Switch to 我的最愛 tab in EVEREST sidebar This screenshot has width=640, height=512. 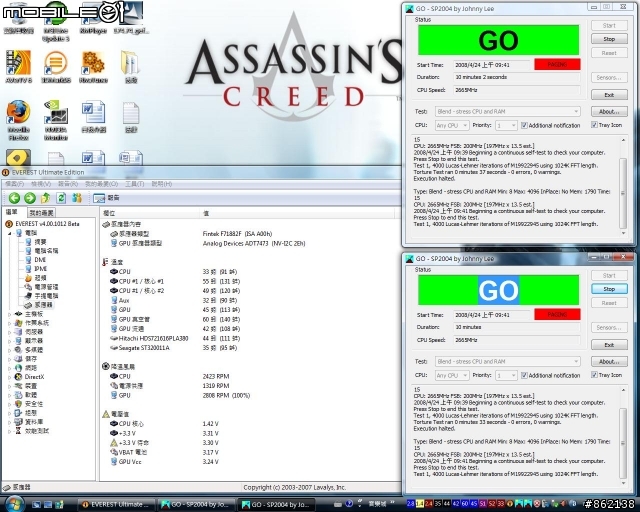tap(42, 213)
